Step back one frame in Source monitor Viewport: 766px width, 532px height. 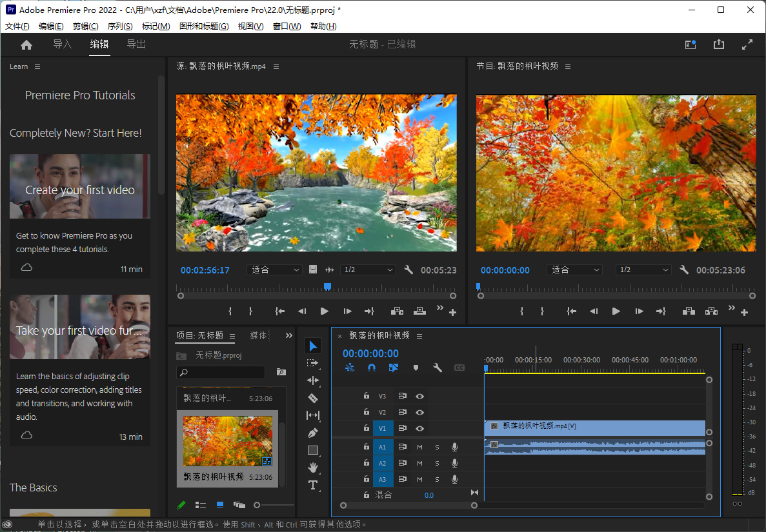coord(302,311)
